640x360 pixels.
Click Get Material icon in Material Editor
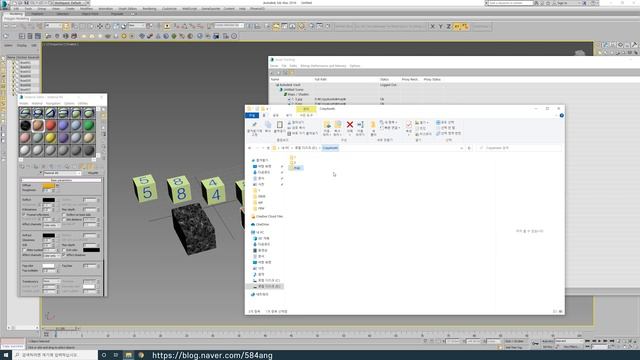[22, 167]
